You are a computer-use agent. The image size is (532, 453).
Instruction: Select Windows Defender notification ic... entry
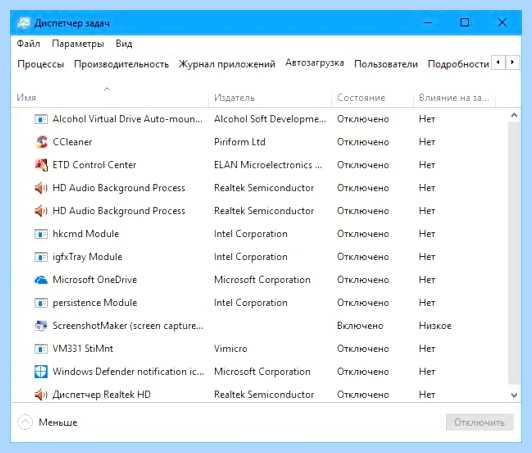(x=128, y=372)
